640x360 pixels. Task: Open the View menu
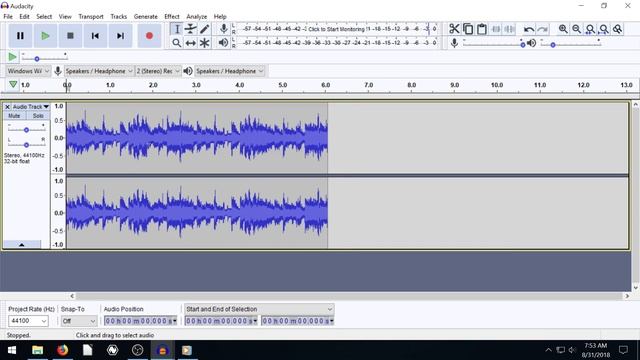65,17
